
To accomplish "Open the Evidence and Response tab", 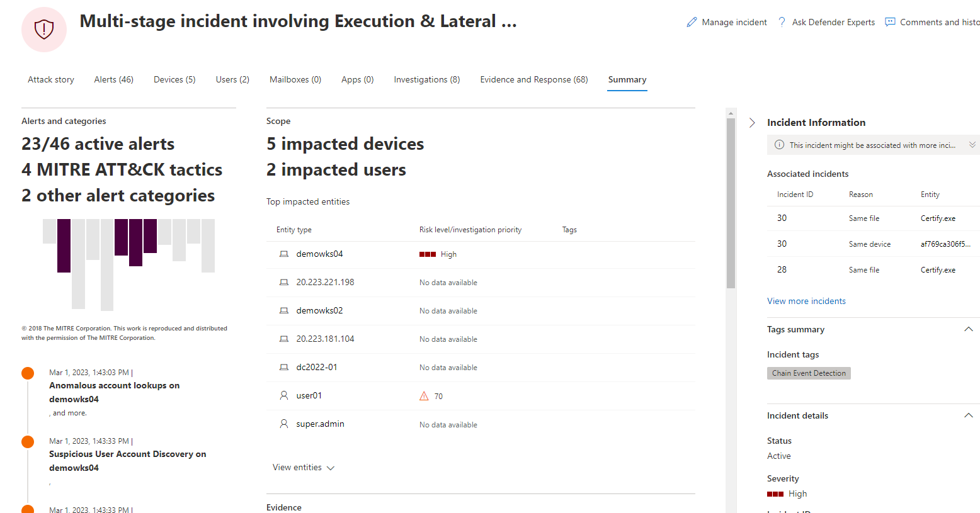I will (x=534, y=80).
